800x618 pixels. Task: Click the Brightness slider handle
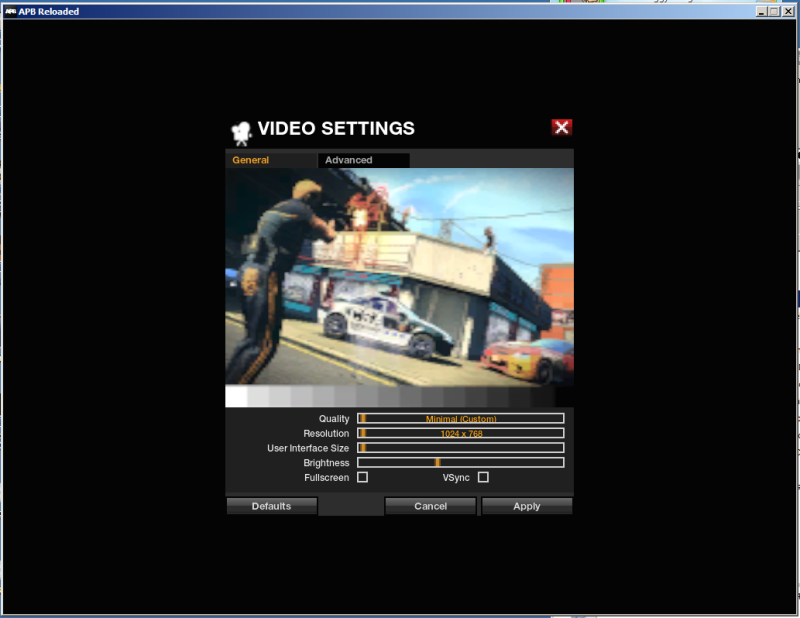click(x=437, y=463)
